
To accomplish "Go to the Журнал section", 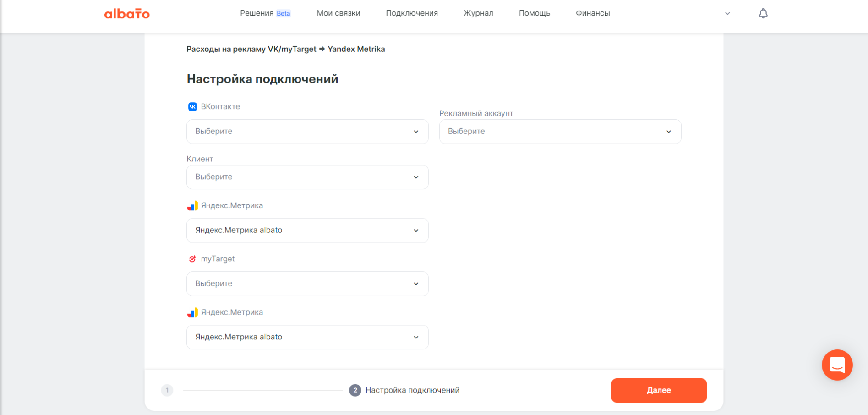I will coord(478,13).
